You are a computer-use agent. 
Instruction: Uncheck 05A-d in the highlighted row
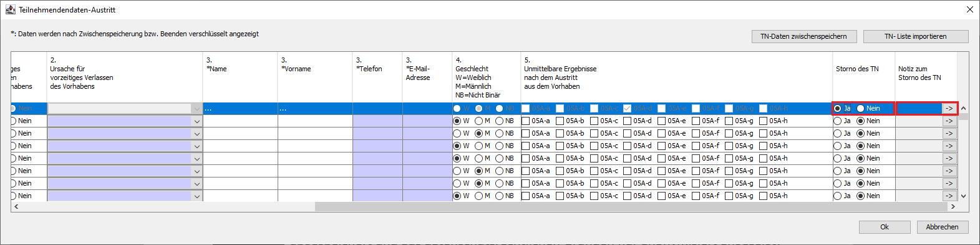[628, 108]
